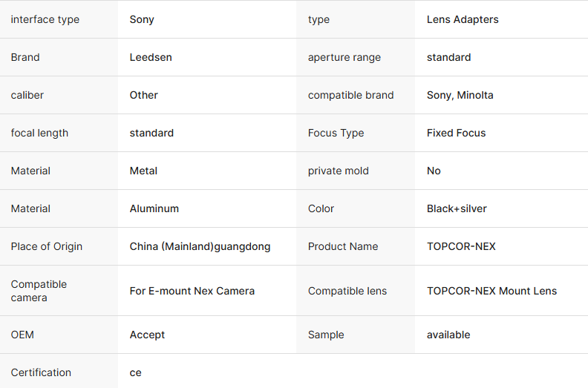Click 'China (Mainland)guangdong' origin value
588x388 pixels.
[x=200, y=246]
